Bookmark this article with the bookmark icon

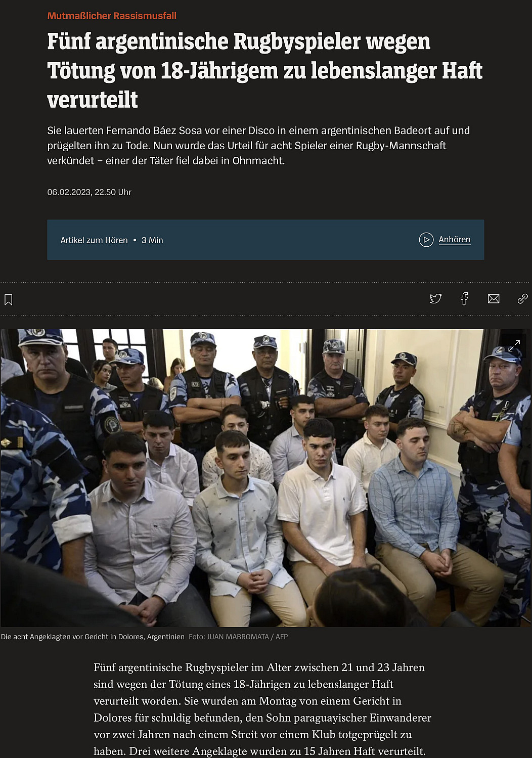[8, 299]
